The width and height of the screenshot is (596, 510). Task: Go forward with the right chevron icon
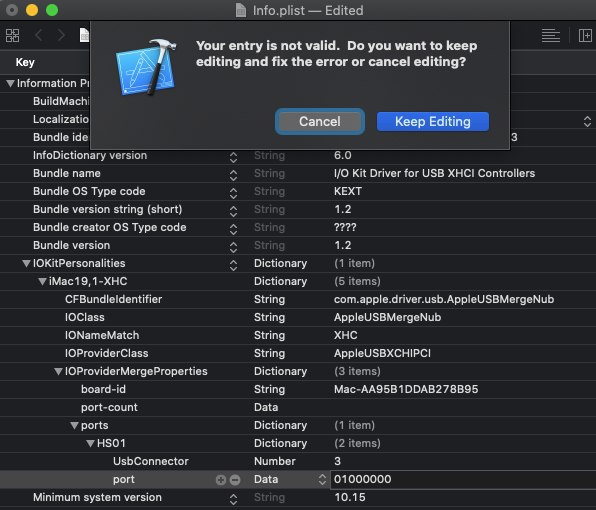point(61,36)
